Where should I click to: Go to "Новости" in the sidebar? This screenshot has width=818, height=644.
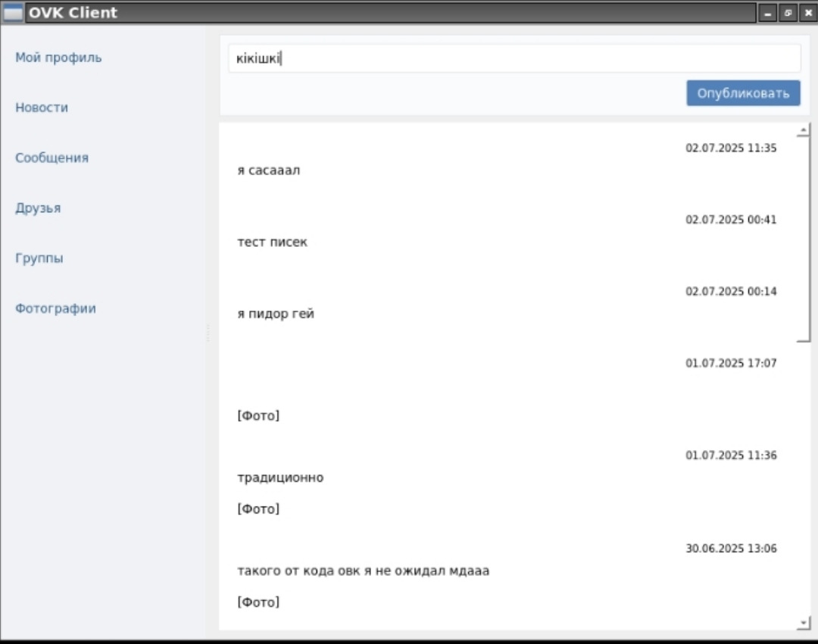tap(42, 108)
